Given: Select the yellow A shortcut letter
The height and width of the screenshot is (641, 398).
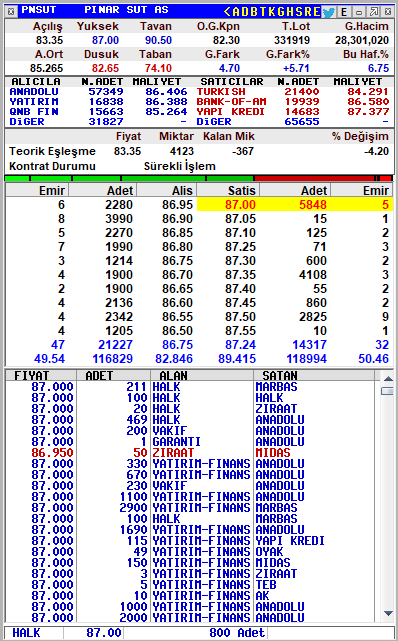Looking at the screenshot, I should (x=237, y=12).
